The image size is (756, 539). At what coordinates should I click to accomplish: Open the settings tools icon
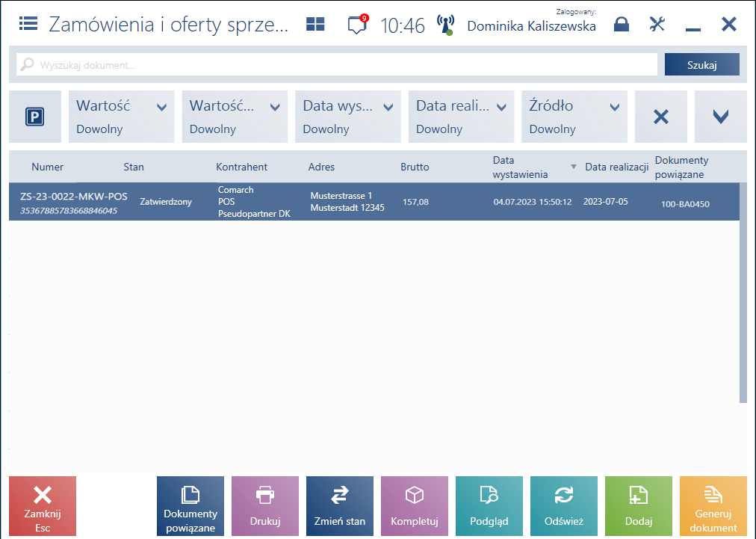[657, 24]
